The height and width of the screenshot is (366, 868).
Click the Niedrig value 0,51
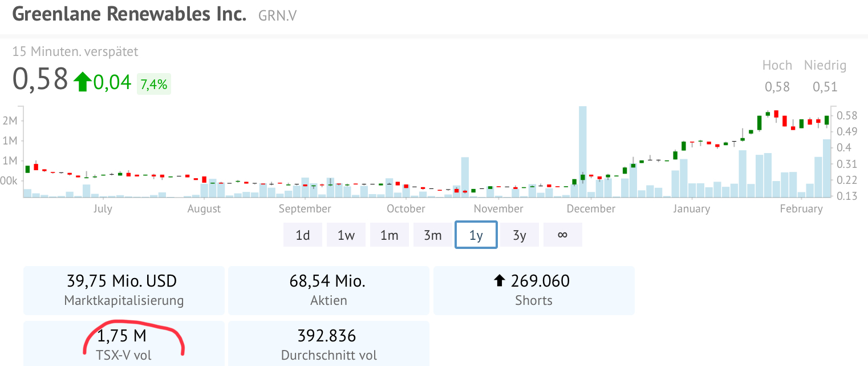[x=825, y=87]
